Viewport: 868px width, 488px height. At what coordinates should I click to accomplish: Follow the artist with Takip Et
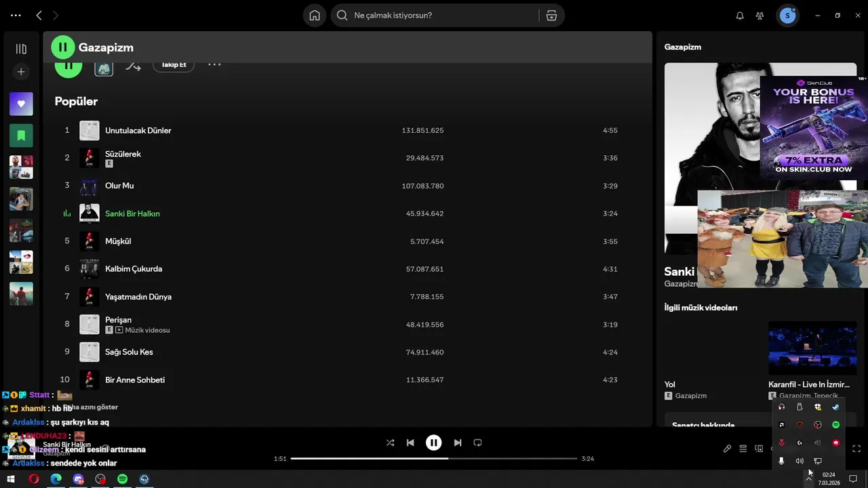pos(174,64)
